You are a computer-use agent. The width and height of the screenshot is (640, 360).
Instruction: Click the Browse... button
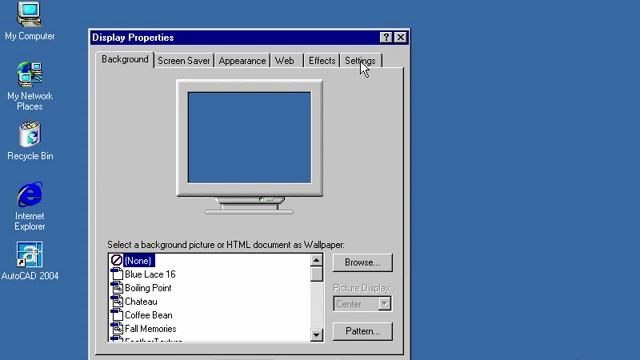pos(362,262)
